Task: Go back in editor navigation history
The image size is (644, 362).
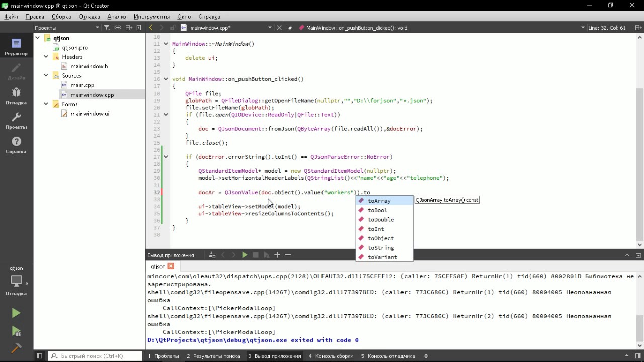Action: pos(151,28)
